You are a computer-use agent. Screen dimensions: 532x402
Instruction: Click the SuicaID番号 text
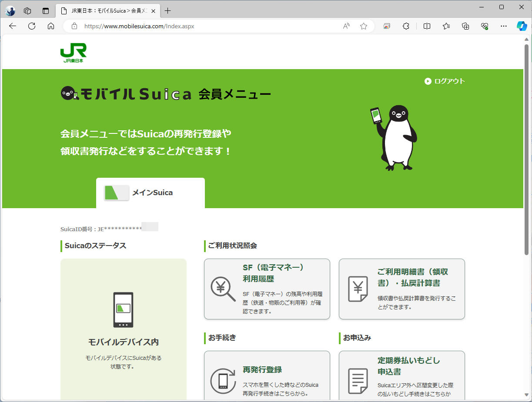[101, 229]
